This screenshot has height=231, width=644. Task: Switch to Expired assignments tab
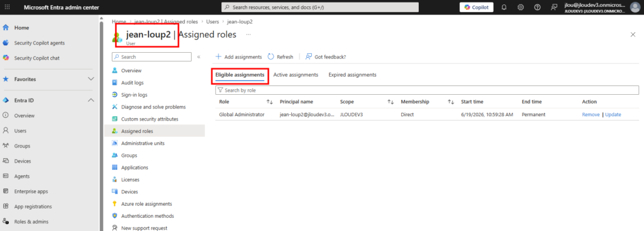tap(352, 75)
